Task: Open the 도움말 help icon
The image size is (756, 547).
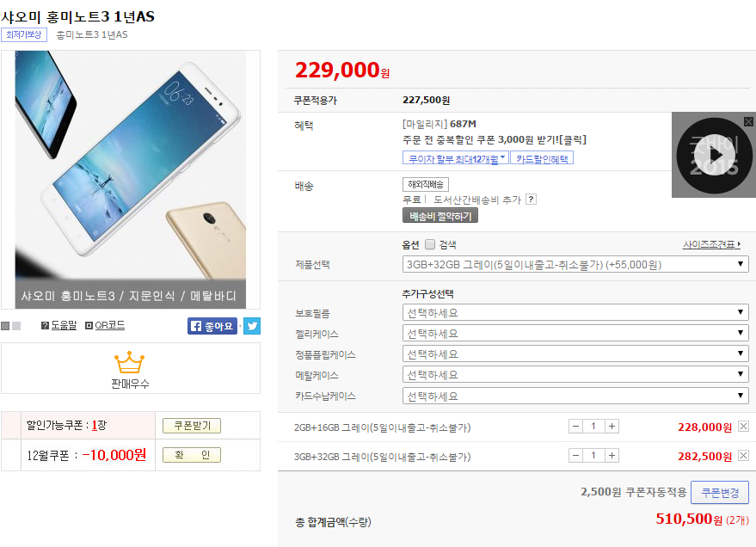Action: [59, 325]
